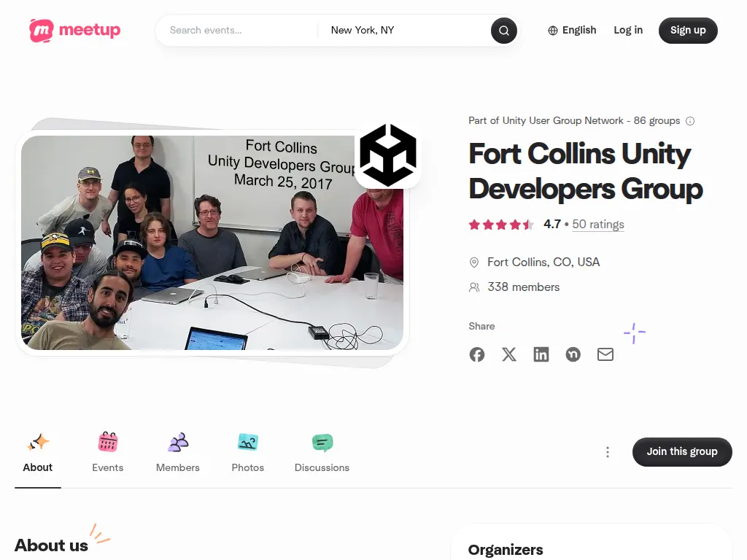Select the English language option
This screenshot has width=747, height=560.
tap(572, 31)
